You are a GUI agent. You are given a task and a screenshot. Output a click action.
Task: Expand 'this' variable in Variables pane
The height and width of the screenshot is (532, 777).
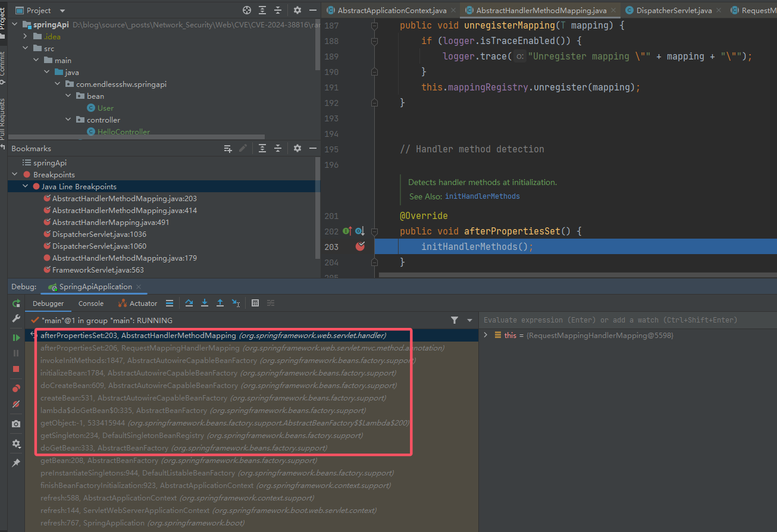tap(486, 336)
